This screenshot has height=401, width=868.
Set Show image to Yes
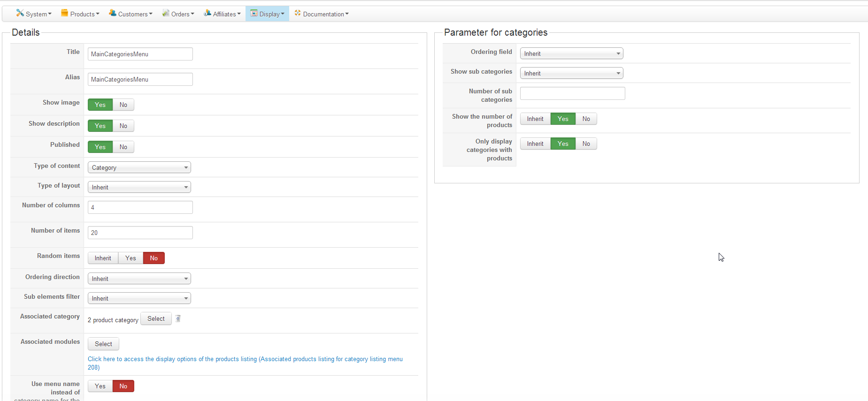[x=100, y=105]
